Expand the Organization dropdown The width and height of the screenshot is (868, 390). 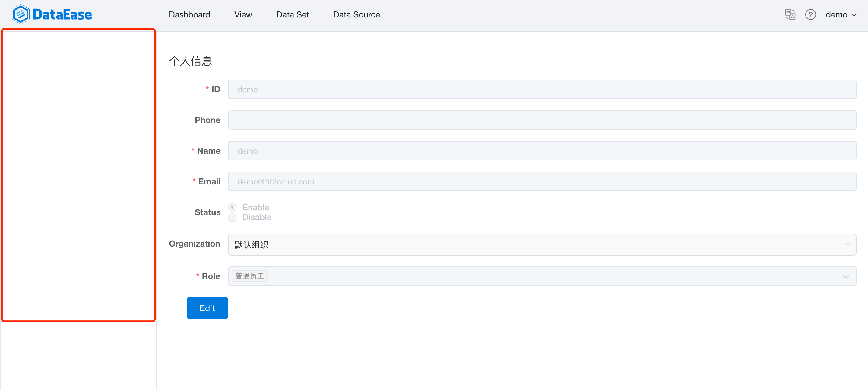click(x=542, y=244)
